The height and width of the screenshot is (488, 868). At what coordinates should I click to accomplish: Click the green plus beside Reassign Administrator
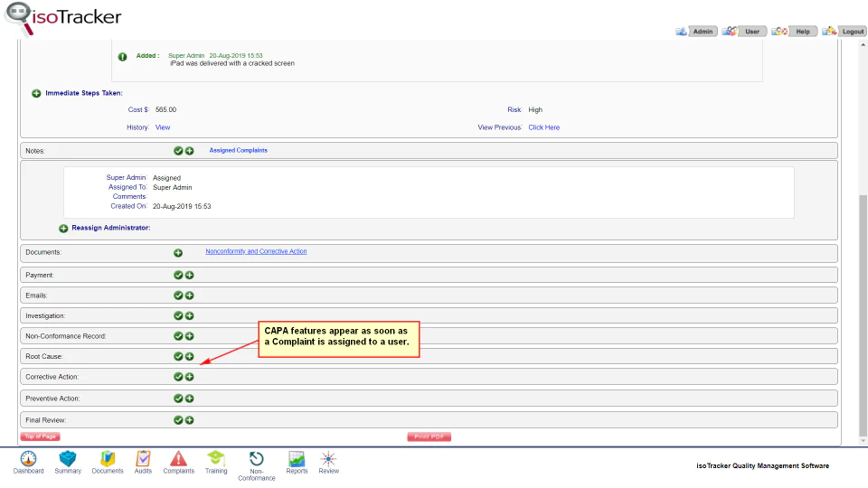63,228
